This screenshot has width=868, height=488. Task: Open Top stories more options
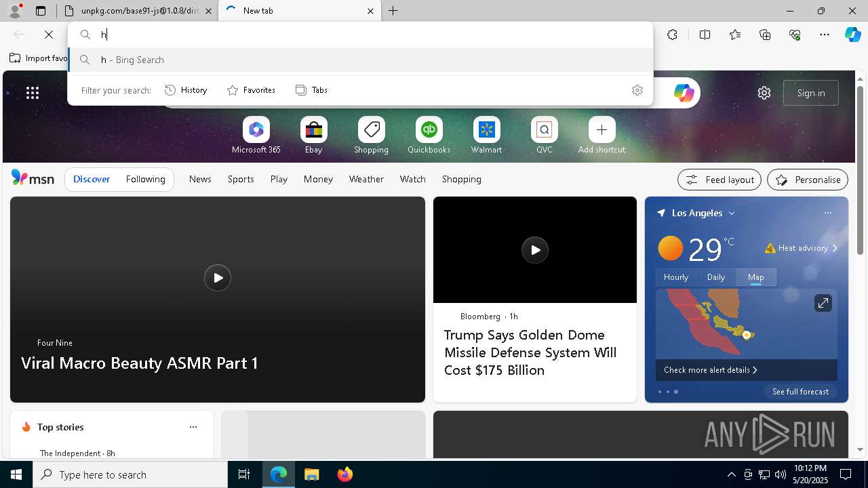point(193,427)
